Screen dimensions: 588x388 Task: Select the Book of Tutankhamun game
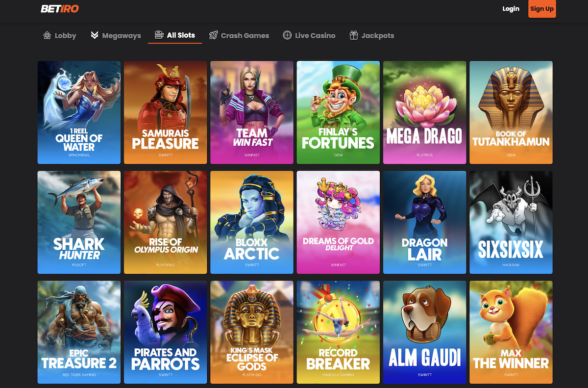coord(511,112)
